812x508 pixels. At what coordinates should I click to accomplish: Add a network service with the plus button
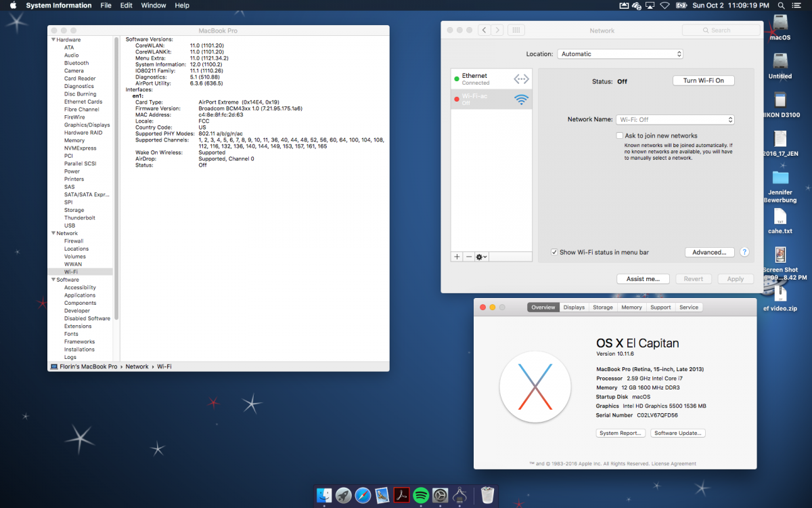pos(457,257)
